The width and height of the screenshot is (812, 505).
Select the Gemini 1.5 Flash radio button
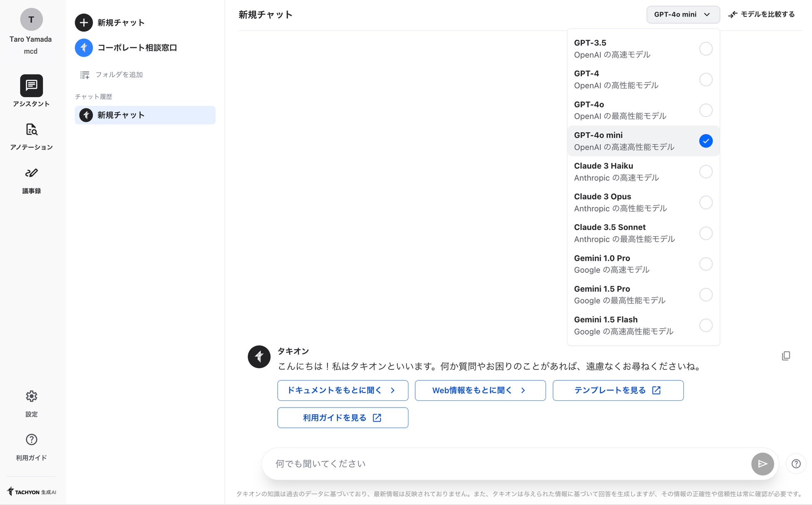coord(705,325)
